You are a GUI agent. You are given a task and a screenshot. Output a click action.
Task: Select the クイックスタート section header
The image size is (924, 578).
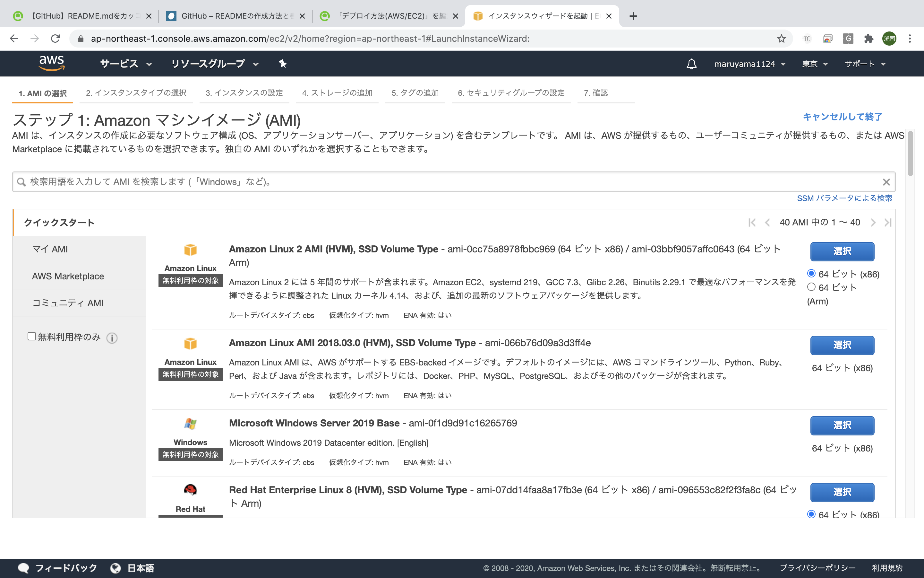pyautogui.click(x=59, y=223)
